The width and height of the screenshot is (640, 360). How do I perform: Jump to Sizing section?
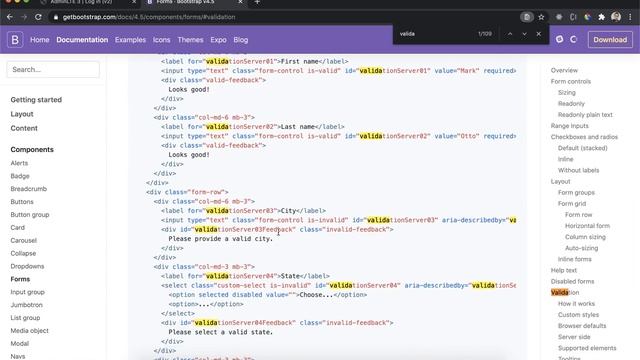(x=567, y=93)
